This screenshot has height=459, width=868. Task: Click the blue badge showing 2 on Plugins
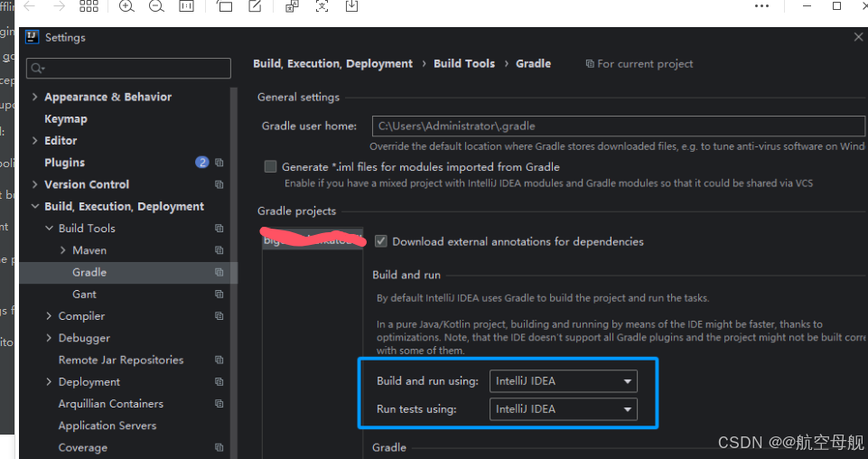[202, 163]
